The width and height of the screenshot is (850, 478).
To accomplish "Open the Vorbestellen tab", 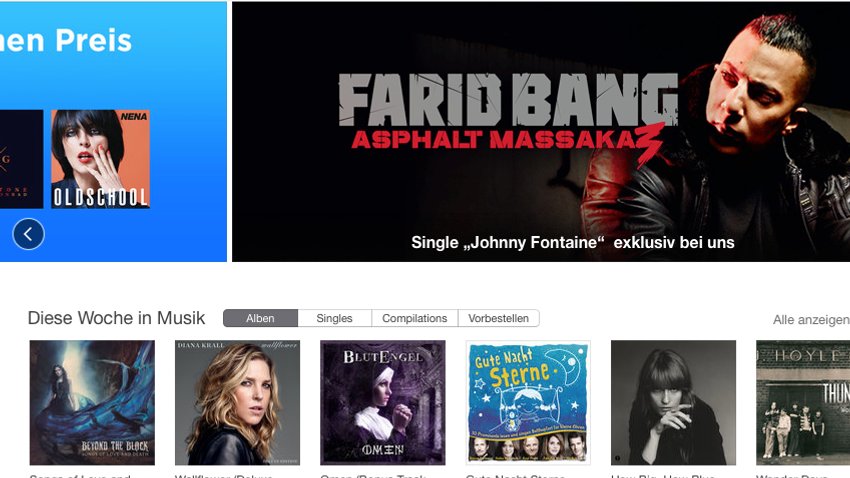I will pos(499,318).
